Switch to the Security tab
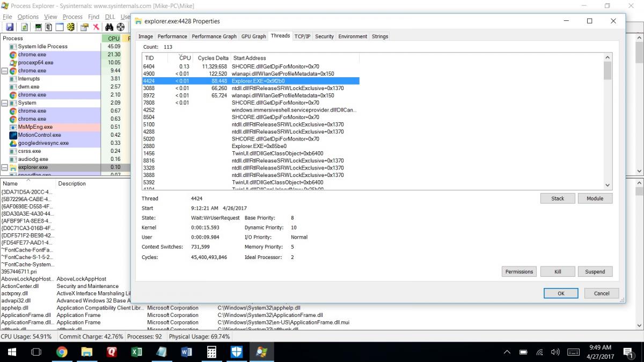The width and height of the screenshot is (644, 362). (x=324, y=36)
